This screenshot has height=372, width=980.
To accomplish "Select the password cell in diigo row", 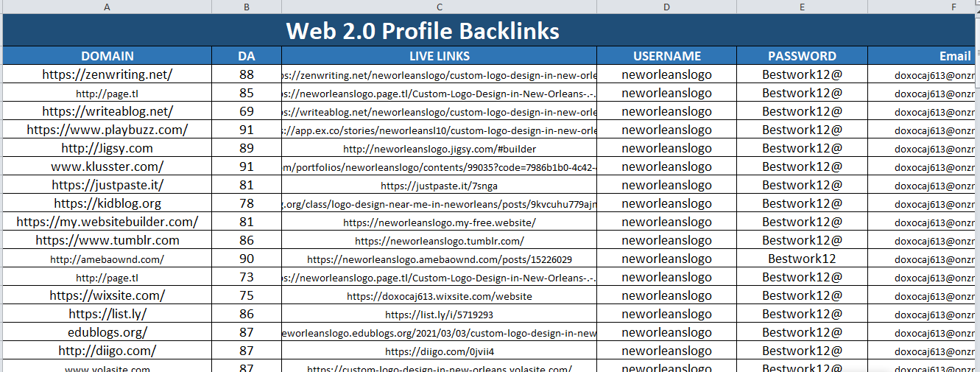I will pos(803,351).
